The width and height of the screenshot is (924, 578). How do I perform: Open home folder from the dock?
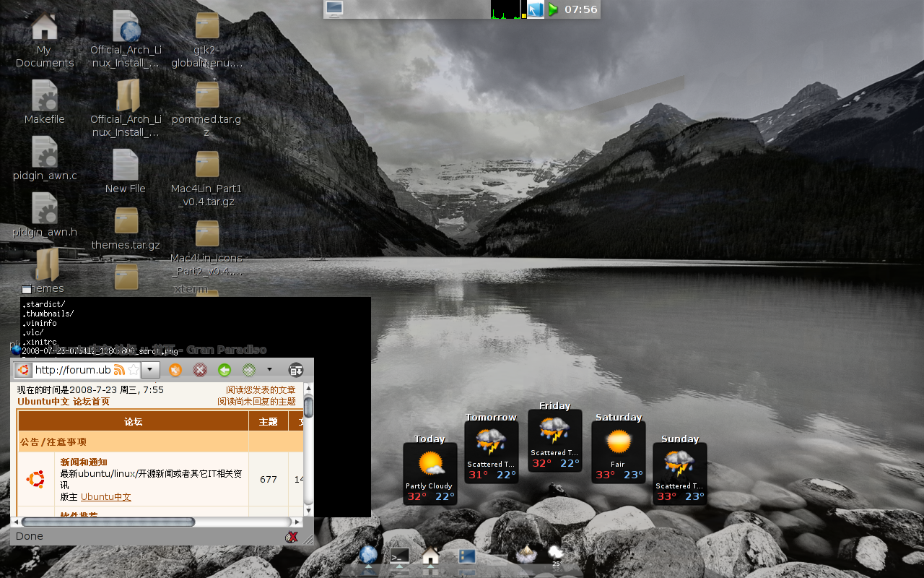click(x=431, y=555)
